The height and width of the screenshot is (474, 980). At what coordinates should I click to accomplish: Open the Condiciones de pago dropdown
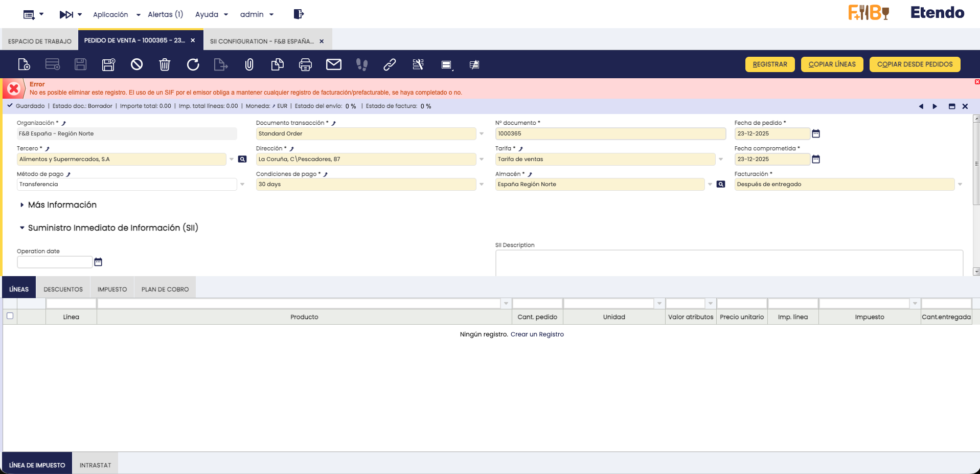click(482, 185)
